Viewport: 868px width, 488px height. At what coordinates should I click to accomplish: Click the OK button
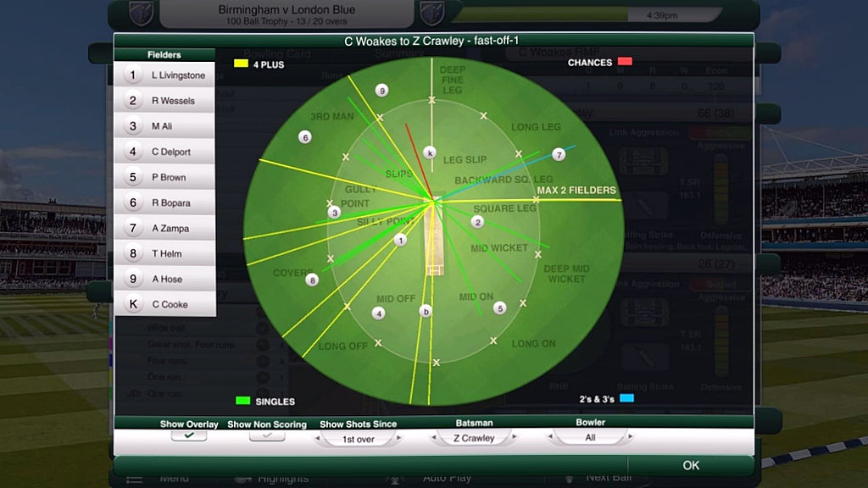click(690, 465)
